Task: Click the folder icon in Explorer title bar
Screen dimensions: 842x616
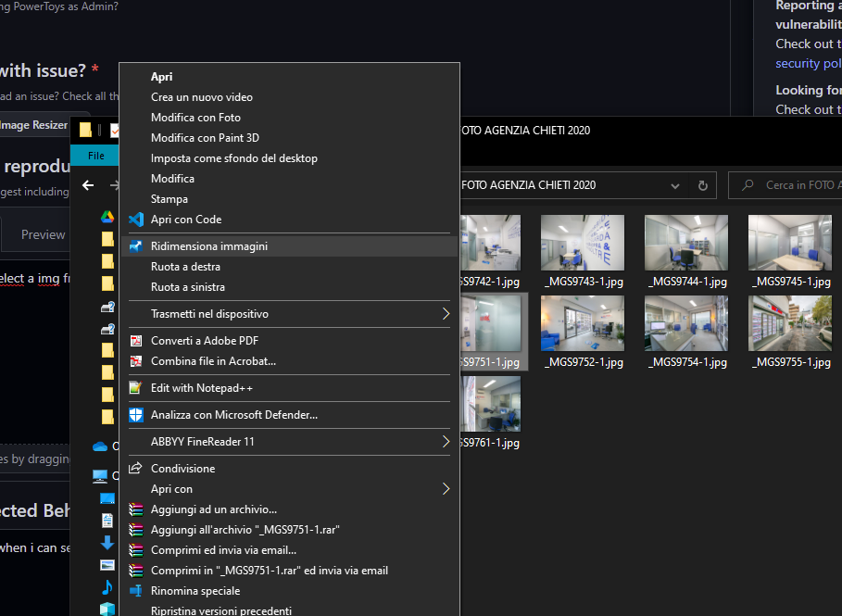Action: click(x=85, y=130)
